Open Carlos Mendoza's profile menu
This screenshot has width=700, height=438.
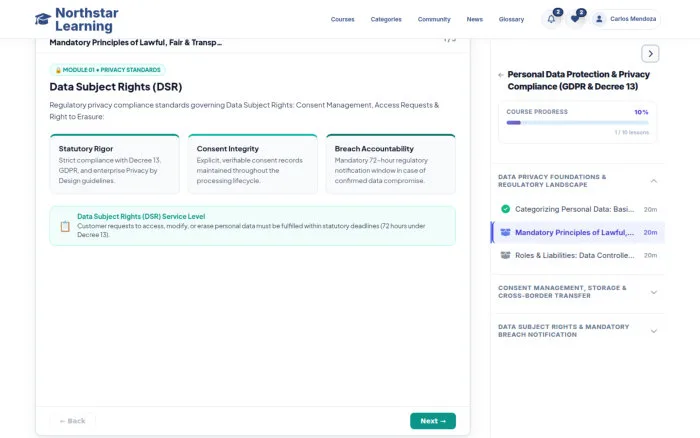click(x=626, y=19)
